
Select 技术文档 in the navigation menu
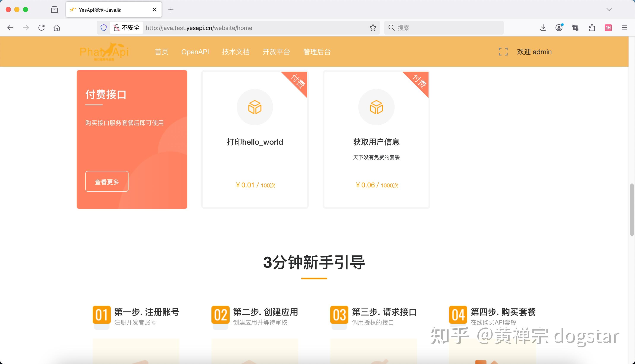236,52
